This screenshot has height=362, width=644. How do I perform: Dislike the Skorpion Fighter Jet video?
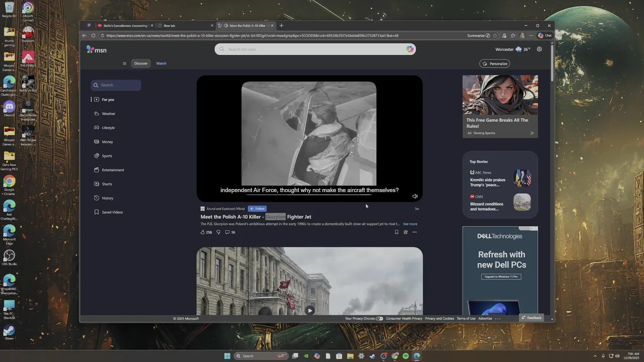click(218, 232)
